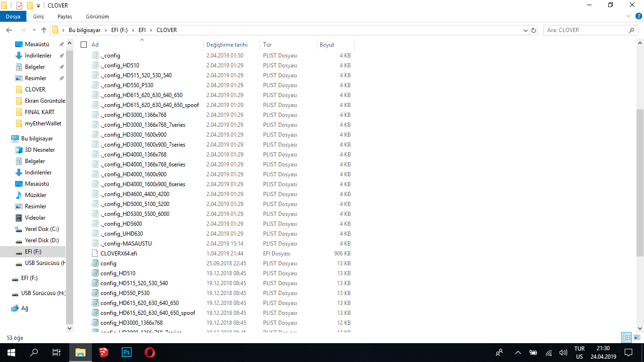Viewport: 644px width, 362px height.
Task: Go up one folder level arrow
Action: [x=44, y=30]
